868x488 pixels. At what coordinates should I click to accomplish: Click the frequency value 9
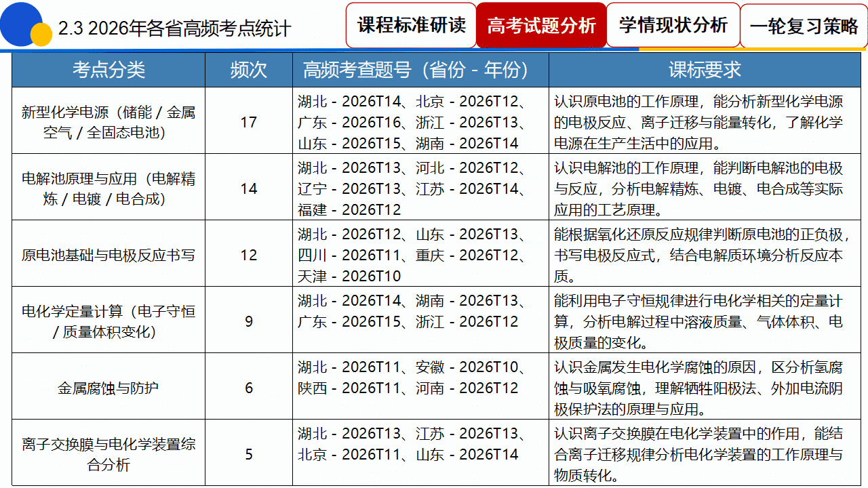pos(249,321)
